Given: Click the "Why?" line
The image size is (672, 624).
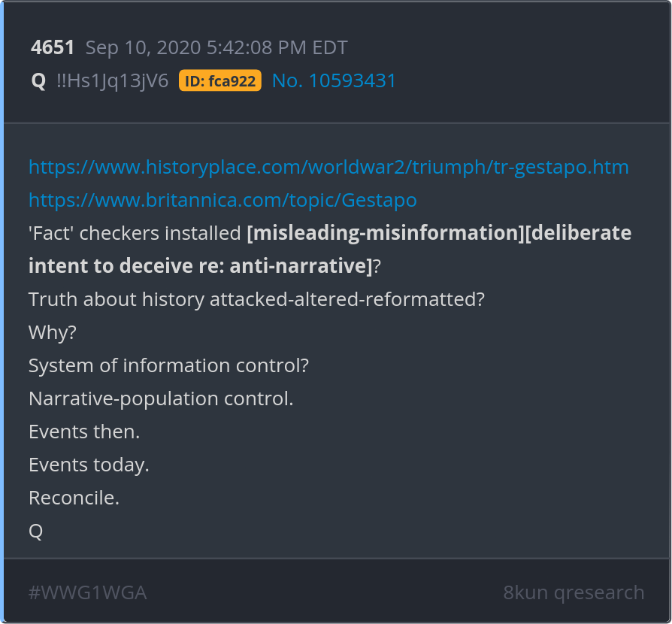Looking at the screenshot, I should coord(53,332).
